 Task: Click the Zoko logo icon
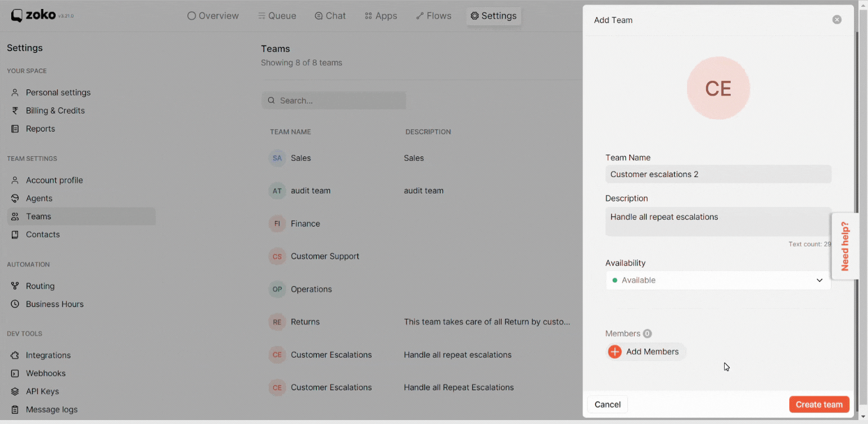coord(17,16)
